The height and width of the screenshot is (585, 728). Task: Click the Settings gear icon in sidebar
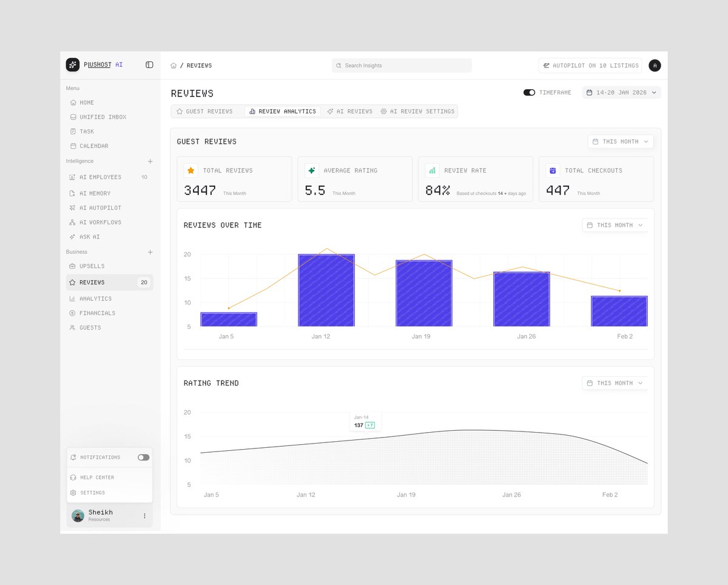(x=73, y=493)
